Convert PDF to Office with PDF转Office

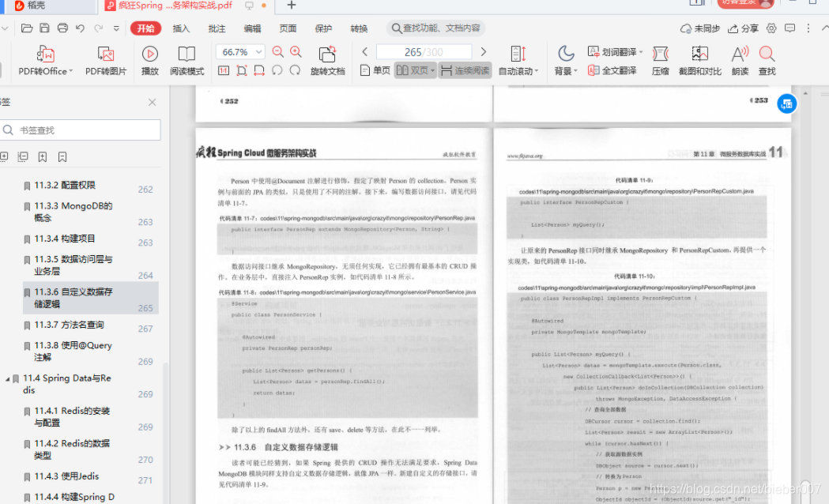pyautogui.click(x=46, y=61)
